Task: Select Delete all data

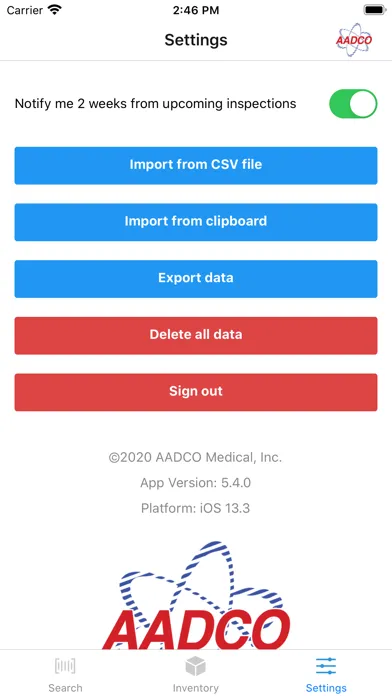Action: point(196,335)
